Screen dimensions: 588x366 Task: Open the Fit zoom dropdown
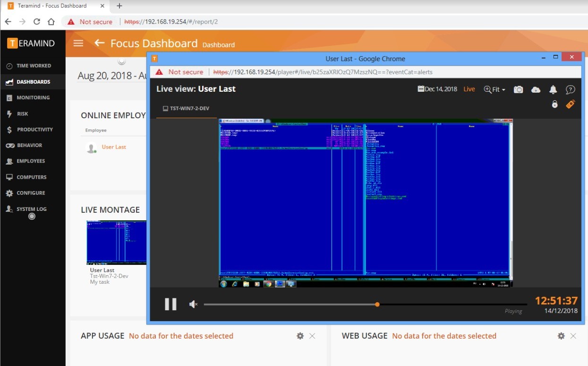pos(494,89)
